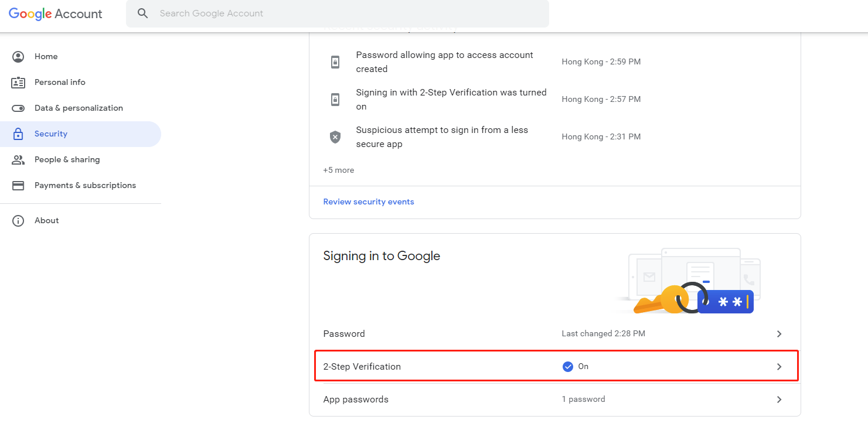Click the Payments & subscriptions card icon

coord(18,185)
